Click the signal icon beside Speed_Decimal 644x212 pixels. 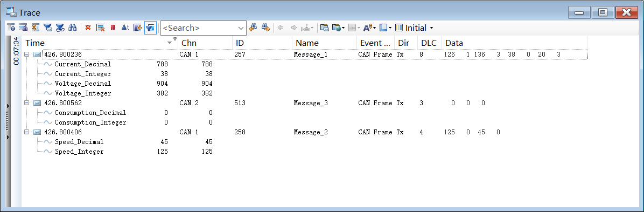48,142
